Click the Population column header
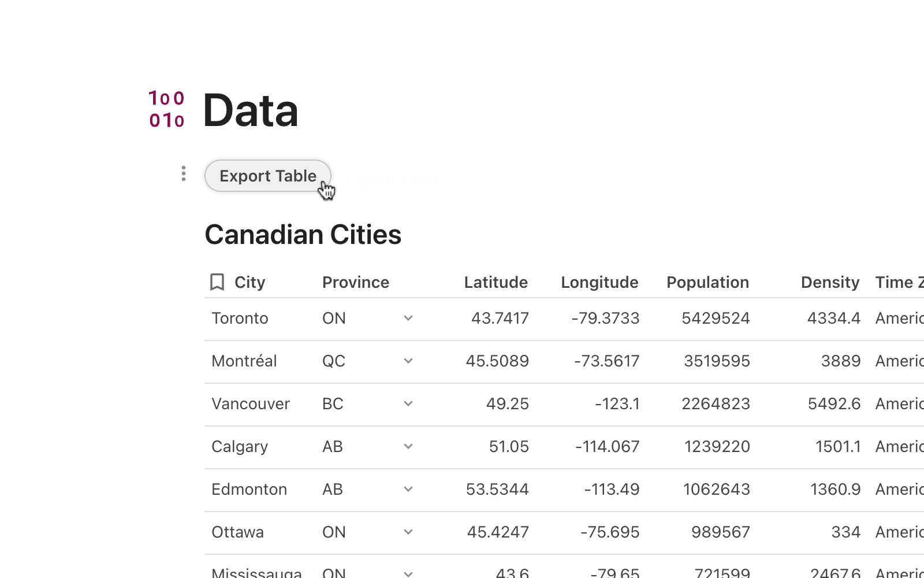The height and width of the screenshot is (578, 924). click(x=707, y=282)
